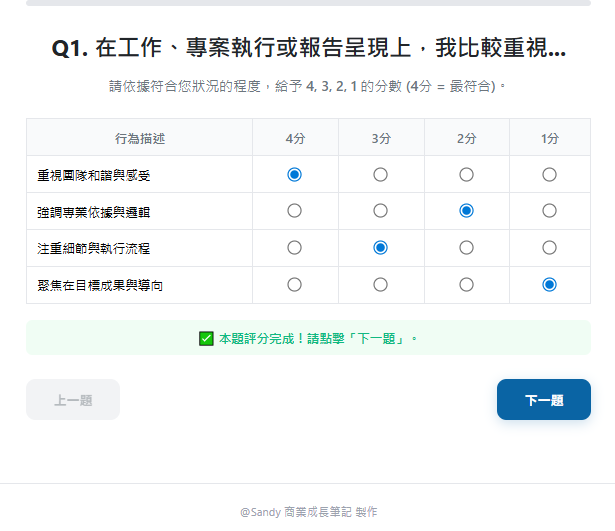This screenshot has height=531, width=615.
Task: Click the green checkmark completion icon
Action: click(206, 338)
